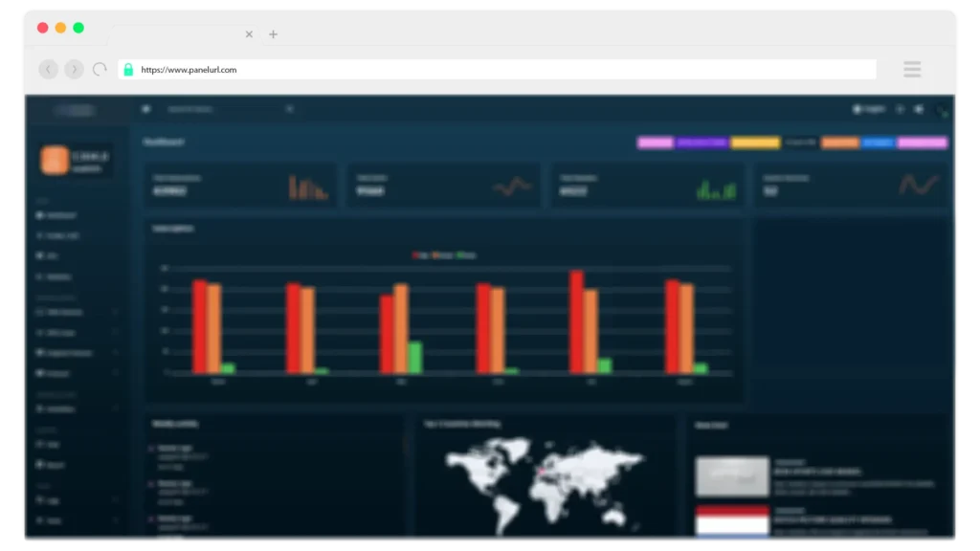
Task: Reload the page with the refresh icon
Action: pyautogui.click(x=100, y=70)
